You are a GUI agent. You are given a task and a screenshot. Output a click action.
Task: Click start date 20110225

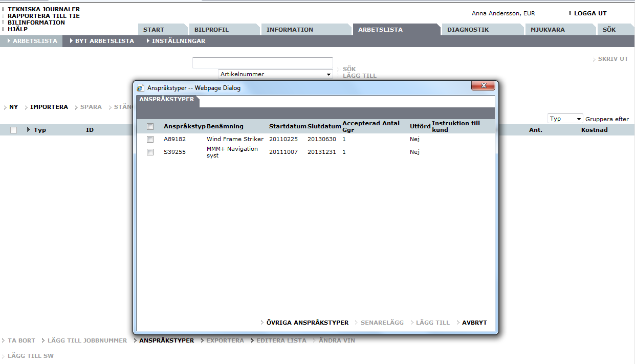(x=283, y=139)
